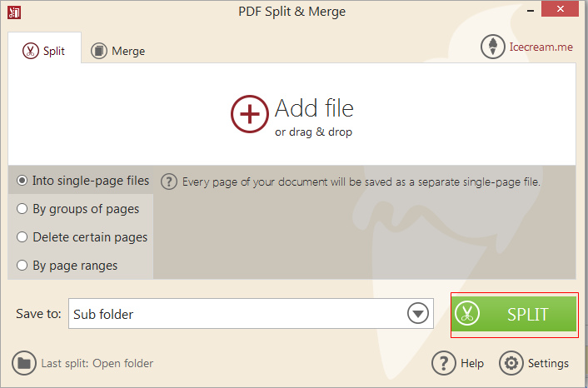Select By page ranges option
588x388 pixels.
click(67, 266)
